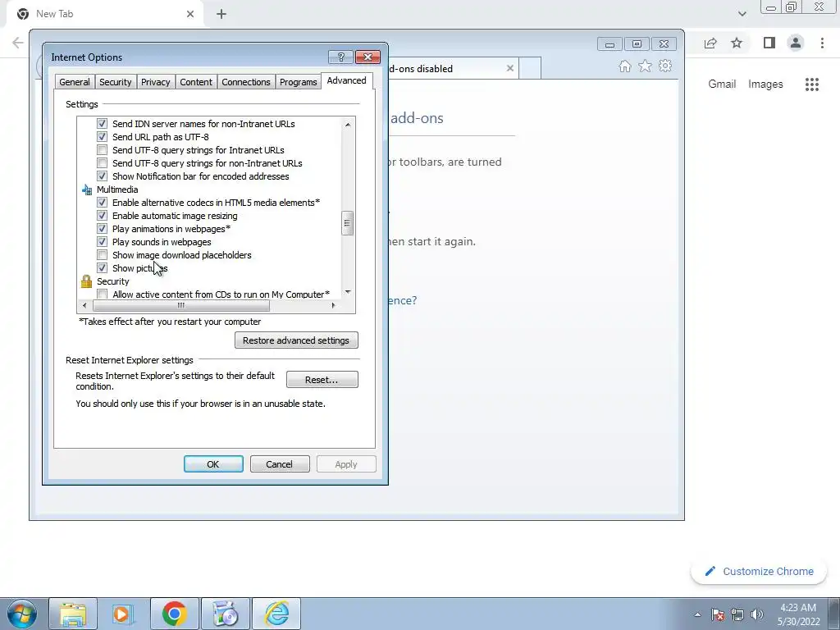Go to the Programs tab
Screen dimensions: 840x630
299,82
